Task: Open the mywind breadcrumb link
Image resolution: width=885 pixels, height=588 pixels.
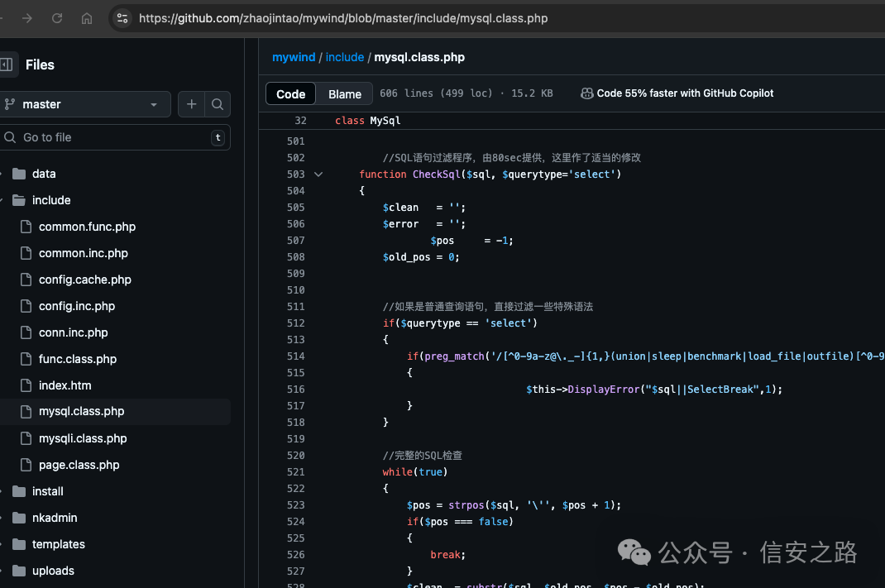Action: point(294,58)
